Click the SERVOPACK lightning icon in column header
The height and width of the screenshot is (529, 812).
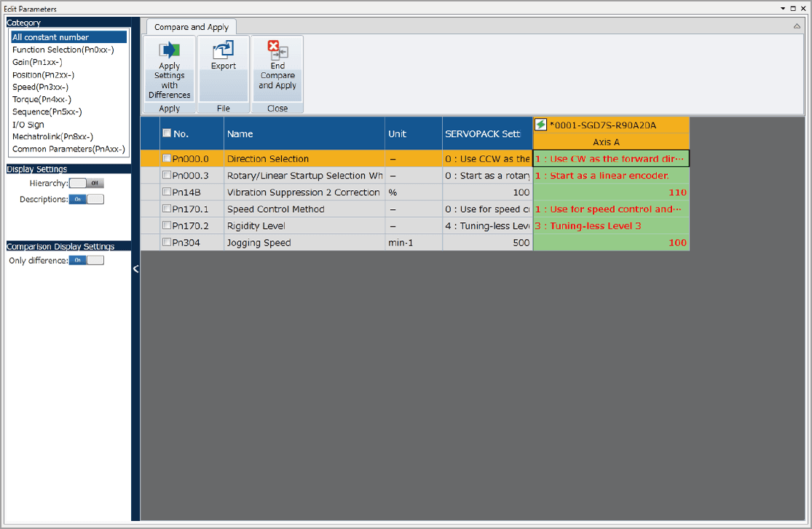(x=541, y=125)
